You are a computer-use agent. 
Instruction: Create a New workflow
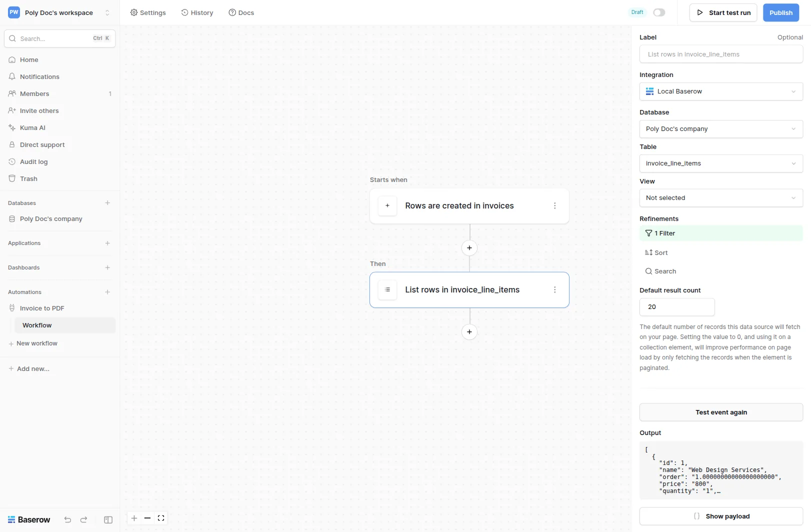pyautogui.click(x=33, y=343)
